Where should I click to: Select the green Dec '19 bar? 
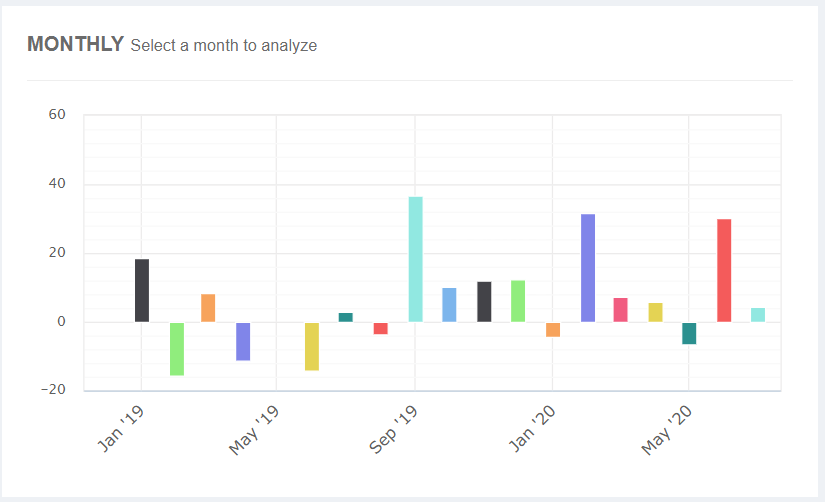(x=518, y=301)
